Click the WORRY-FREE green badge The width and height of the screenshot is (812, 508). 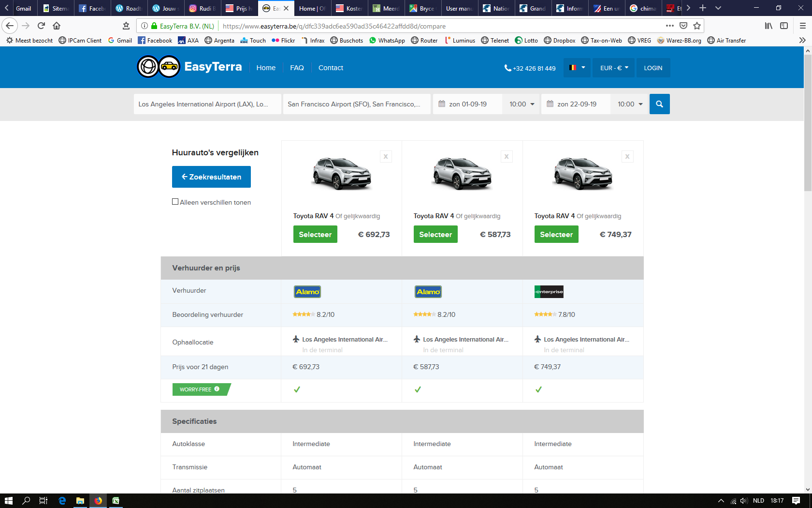point(202,389)
